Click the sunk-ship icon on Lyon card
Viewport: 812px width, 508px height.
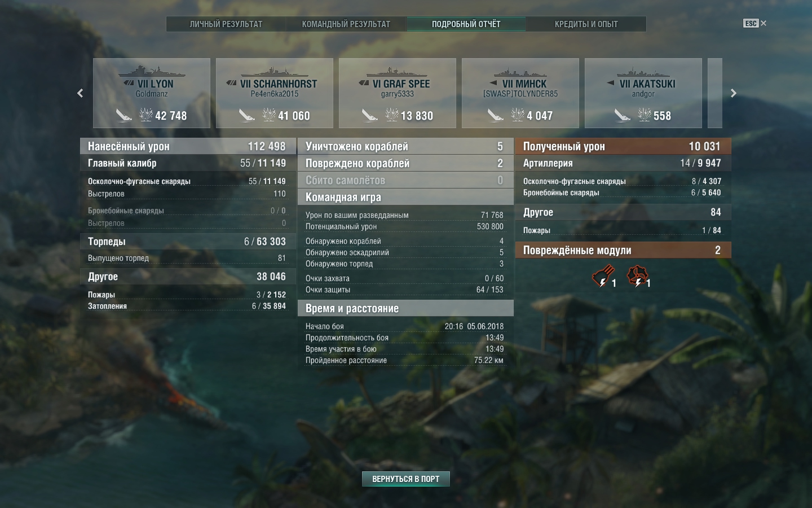point(123,115)
